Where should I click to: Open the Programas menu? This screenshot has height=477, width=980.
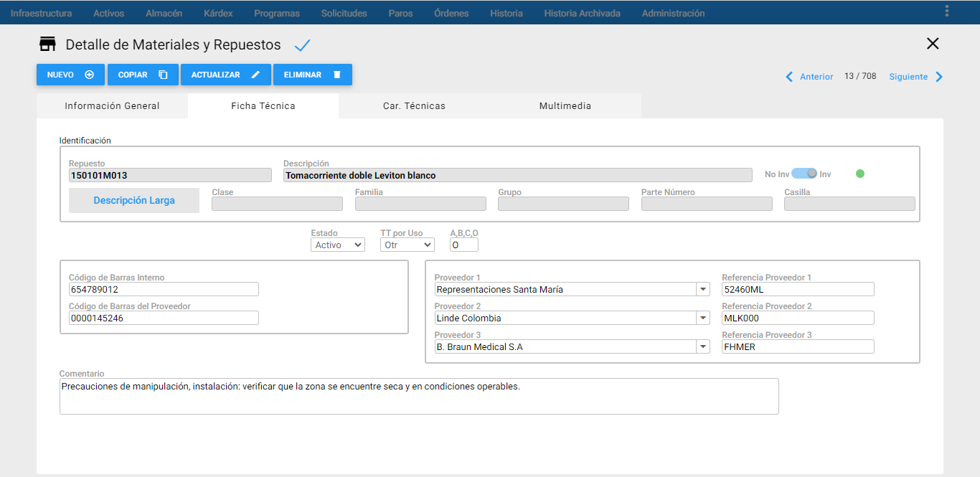[277, 13]
